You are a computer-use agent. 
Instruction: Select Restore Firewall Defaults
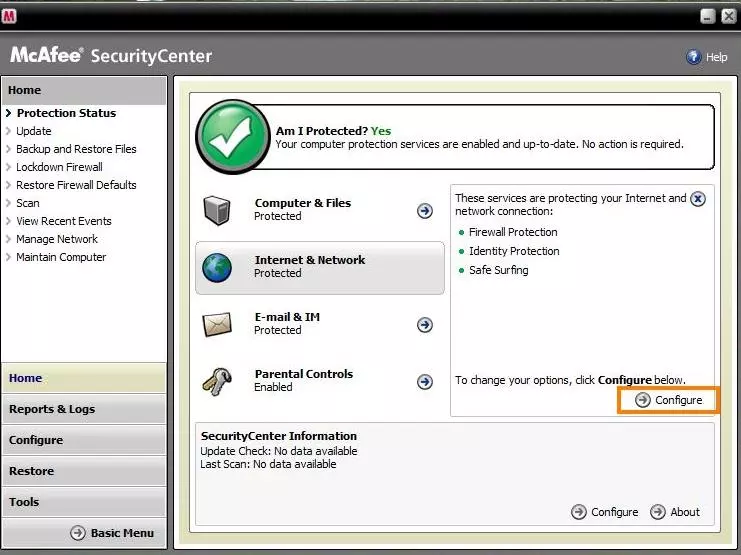coord(76,185)
